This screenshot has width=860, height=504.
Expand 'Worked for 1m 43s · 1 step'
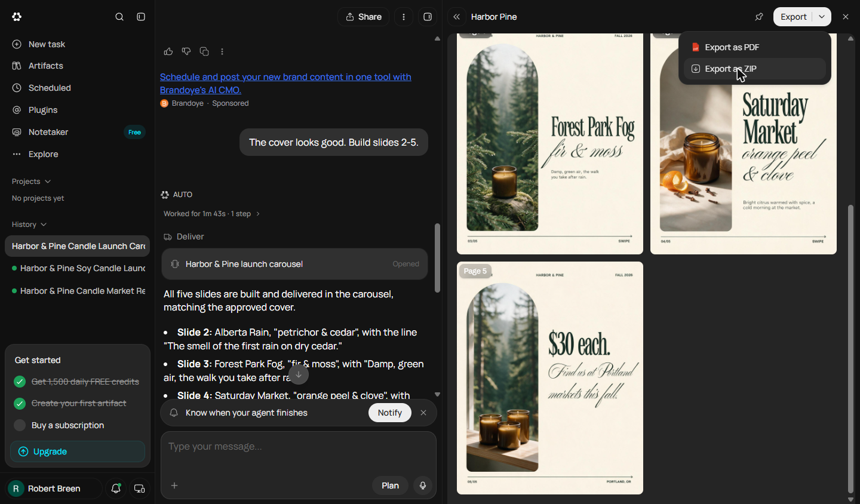tap(211, 214)
